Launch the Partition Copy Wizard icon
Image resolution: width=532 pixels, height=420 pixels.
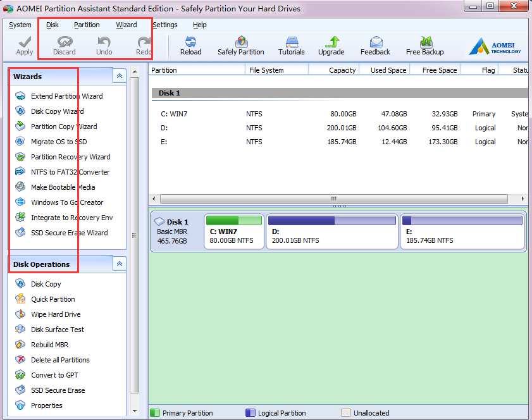click(20, 126)
